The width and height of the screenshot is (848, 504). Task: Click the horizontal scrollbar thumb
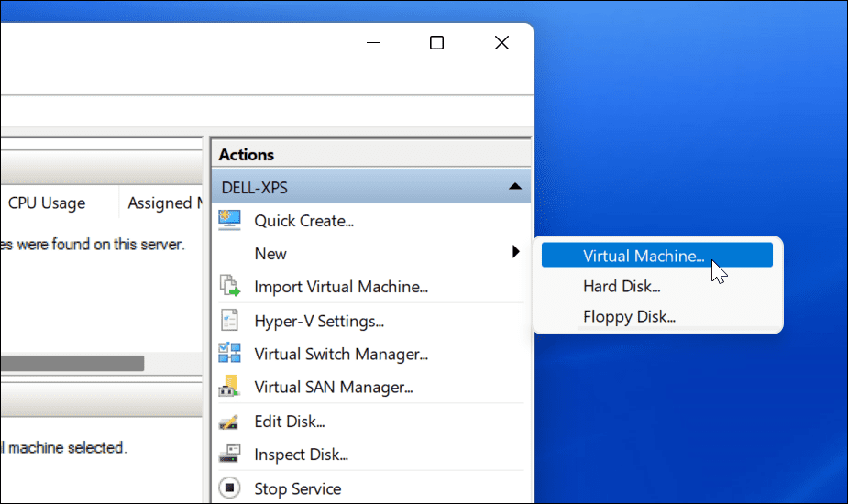(72, 363)
